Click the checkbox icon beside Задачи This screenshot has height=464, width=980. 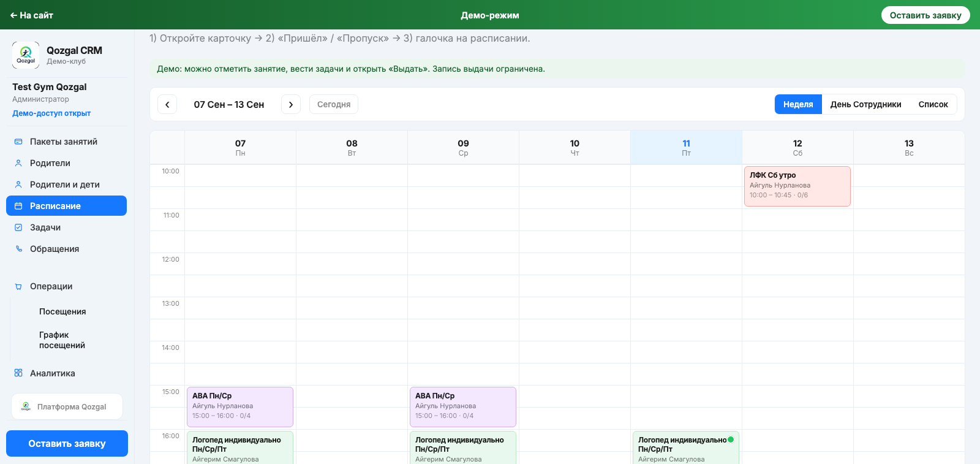coord(18,227)
